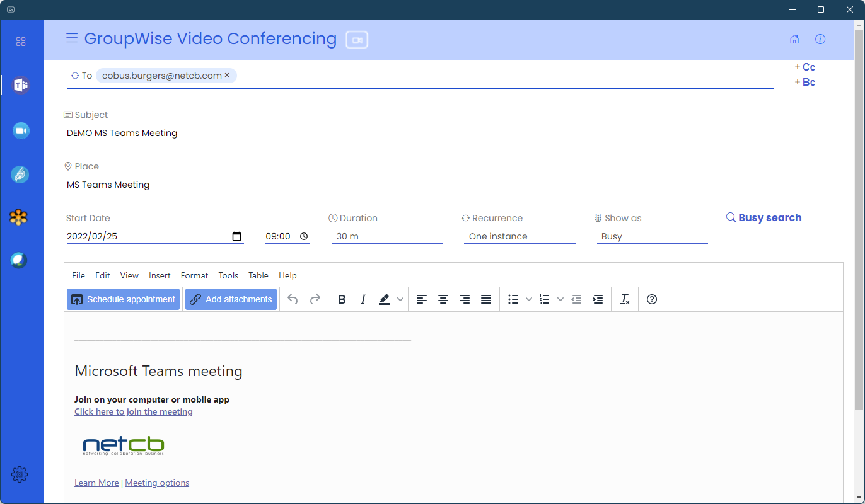This screenshot has width=865, height=504.
Task: Open the info icon in header
Action: click(x=820, y=39)
